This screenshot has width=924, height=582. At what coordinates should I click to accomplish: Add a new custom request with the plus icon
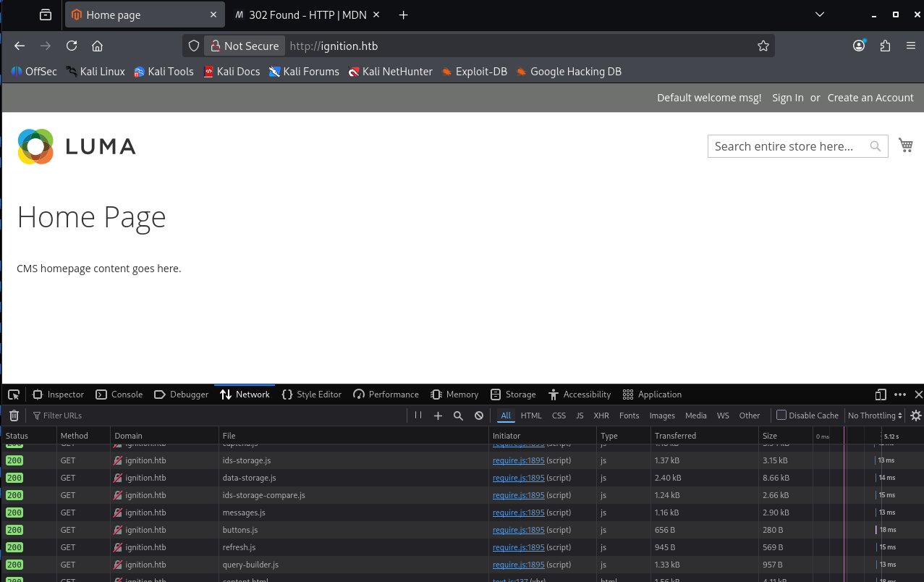(438, 415)
